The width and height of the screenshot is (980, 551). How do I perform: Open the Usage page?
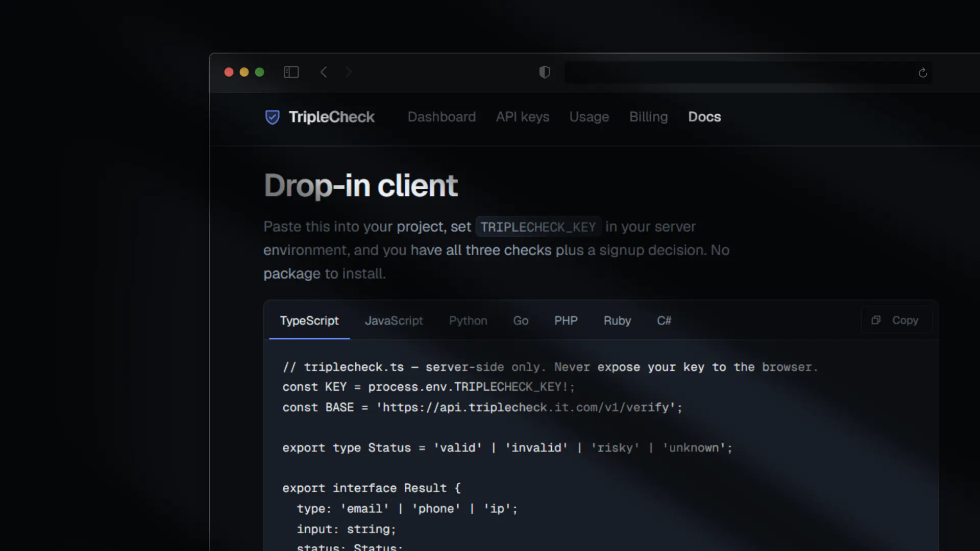589,117
